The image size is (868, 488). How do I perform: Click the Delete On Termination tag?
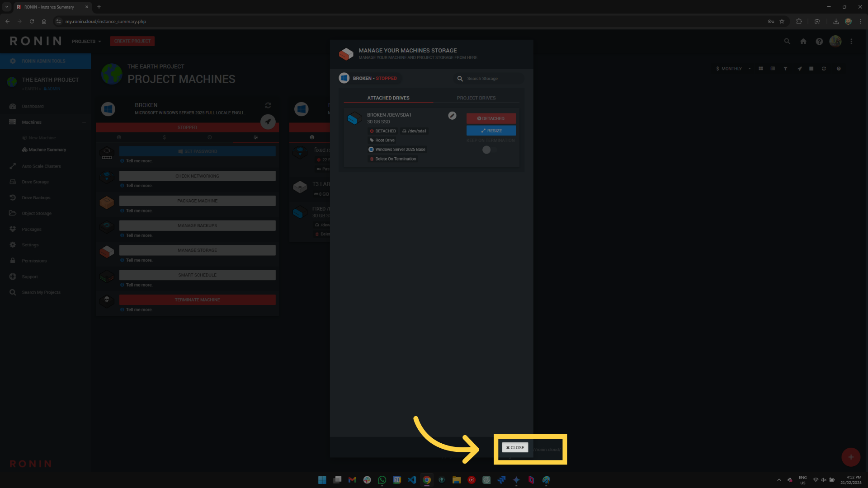click(393, 159)
